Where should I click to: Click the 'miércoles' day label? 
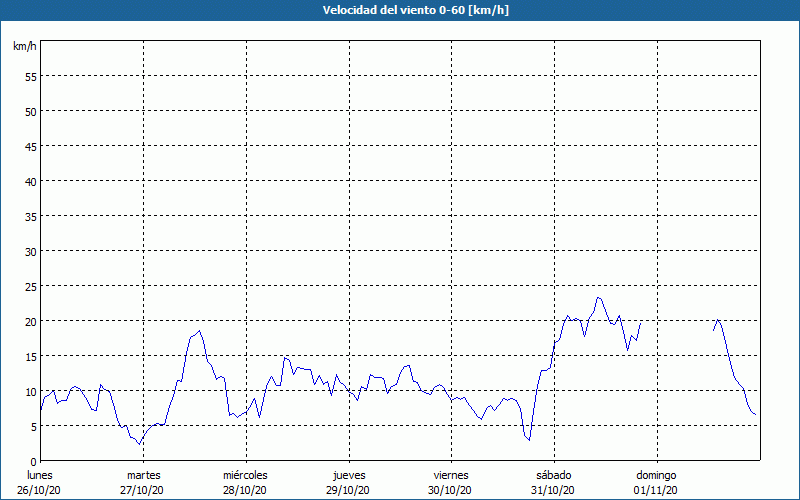(x=245, y=475)
